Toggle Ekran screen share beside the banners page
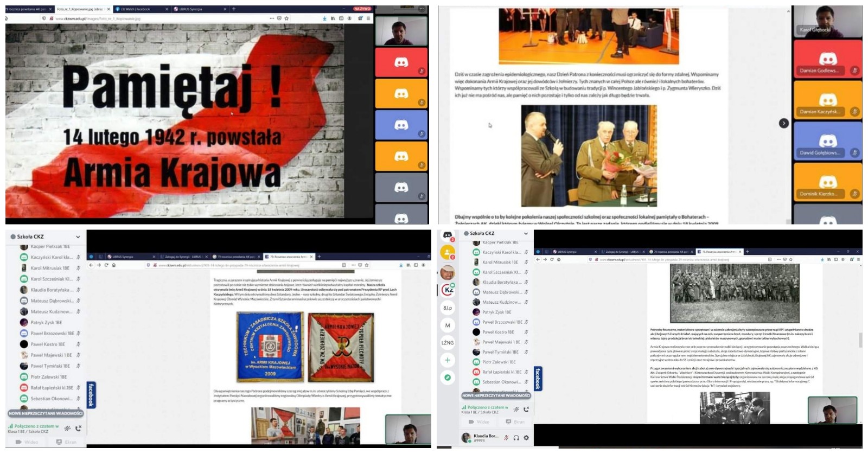The image size is (868, 454). 67,442
